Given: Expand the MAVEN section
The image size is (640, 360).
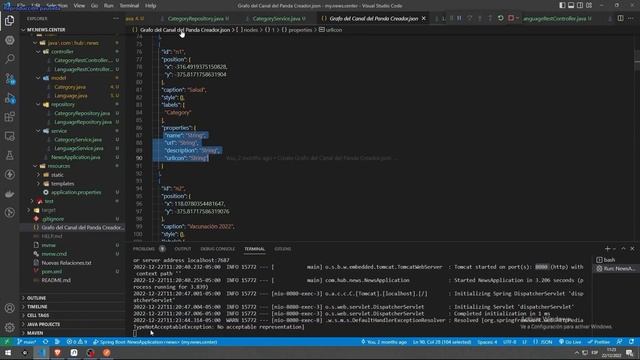Looking at the screenshot, I should coord(35,333).
